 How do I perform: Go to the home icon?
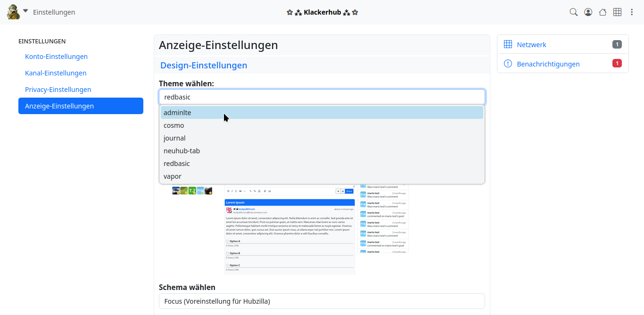(x=603, y=12)
